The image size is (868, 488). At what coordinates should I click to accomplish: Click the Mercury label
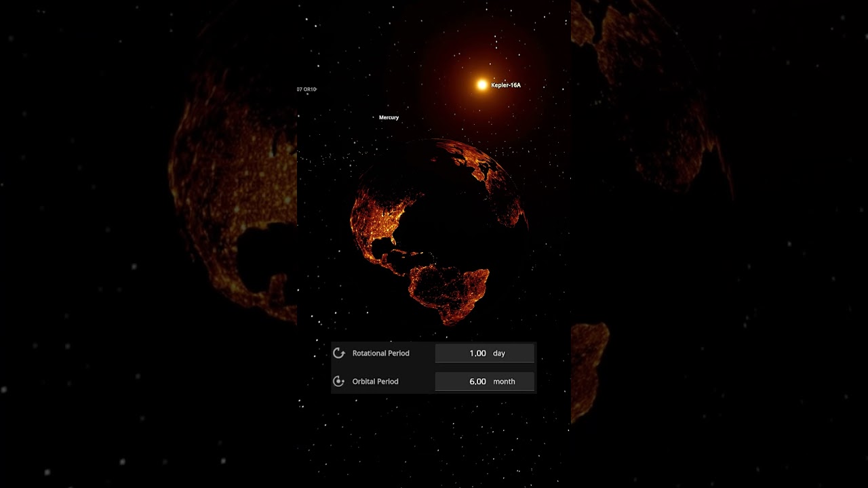click(x=389, y=117)
